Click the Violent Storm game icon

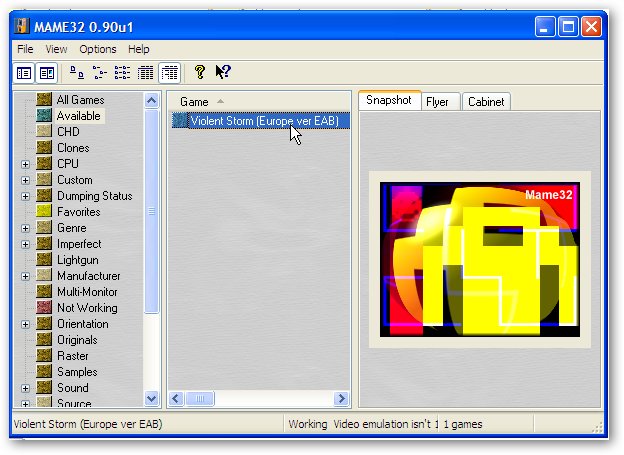click(x=180, y=121)
